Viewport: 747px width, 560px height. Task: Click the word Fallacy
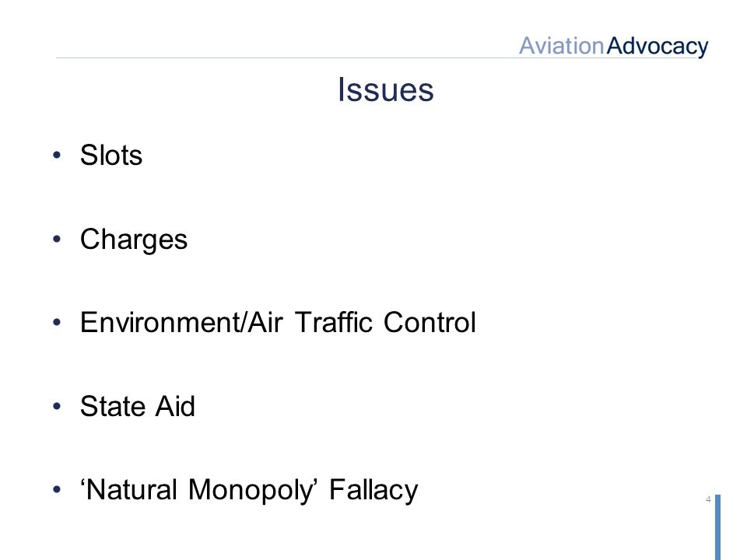pyautogui.click(x=373, y=491)
